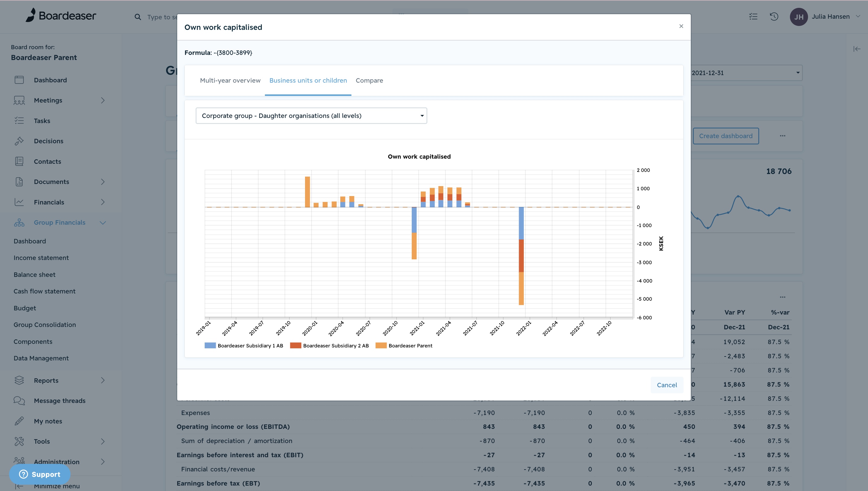Image resolution: width=868 pixels, height=491 pixels.
Task: Click the Decisions gavel icon
Action: tap(19, 141)
